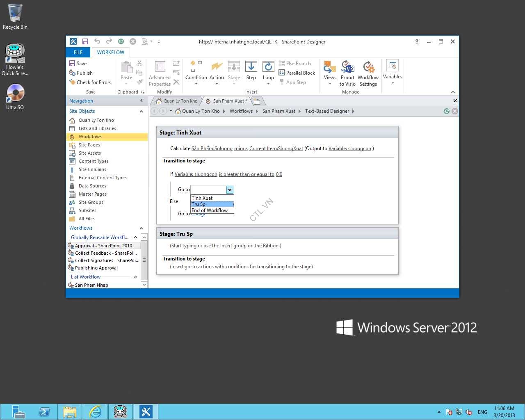Click the 'is greater than or equal to' link

click(247, 174)
